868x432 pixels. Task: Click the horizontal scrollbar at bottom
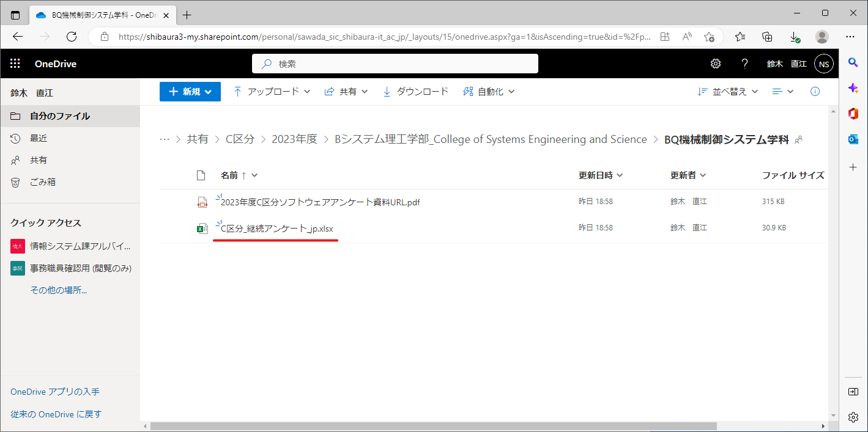pos(433,426)
